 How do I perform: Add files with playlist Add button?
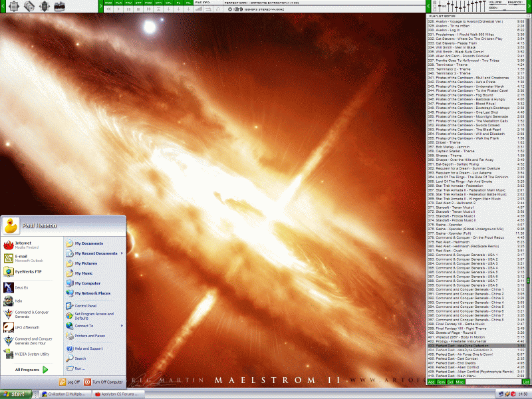point(431,382)
